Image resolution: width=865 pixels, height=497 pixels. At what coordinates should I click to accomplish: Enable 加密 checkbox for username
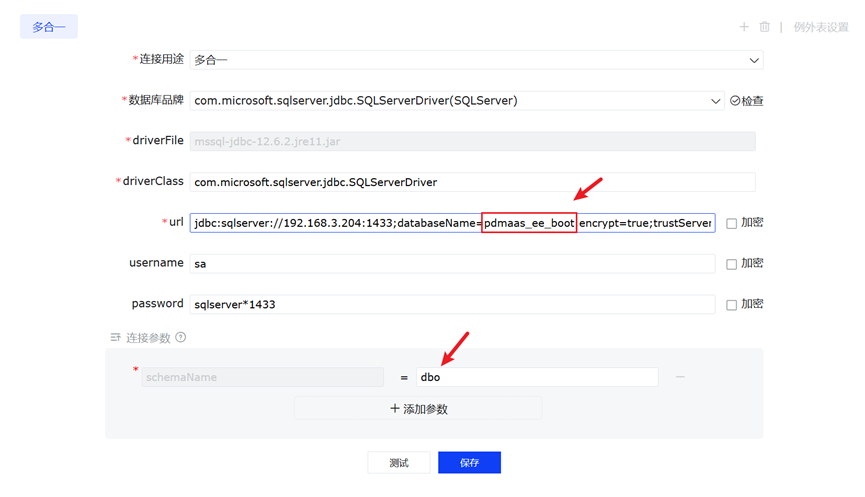point(731,264)
